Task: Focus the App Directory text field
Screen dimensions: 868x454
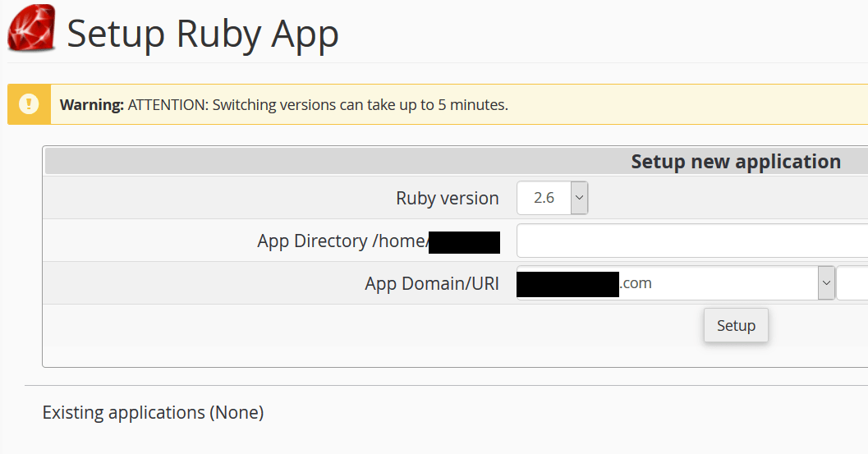Action: click(691, 241)
